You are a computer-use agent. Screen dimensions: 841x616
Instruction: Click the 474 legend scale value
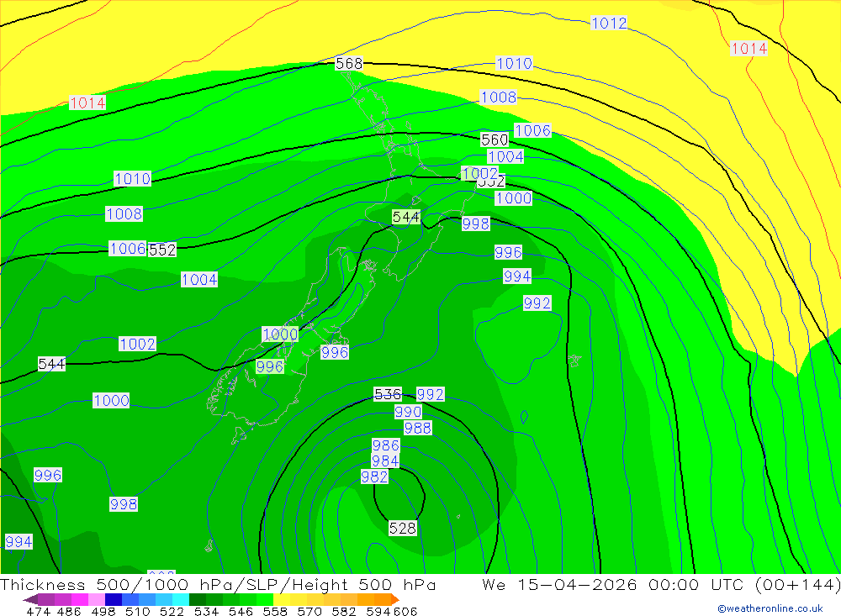(x=38, y=612)
